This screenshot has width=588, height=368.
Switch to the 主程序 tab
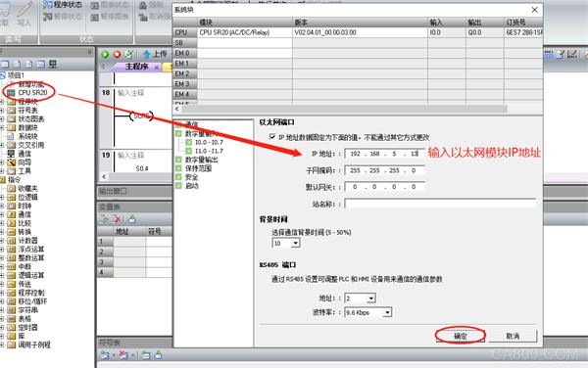click(x=136, y=67)
